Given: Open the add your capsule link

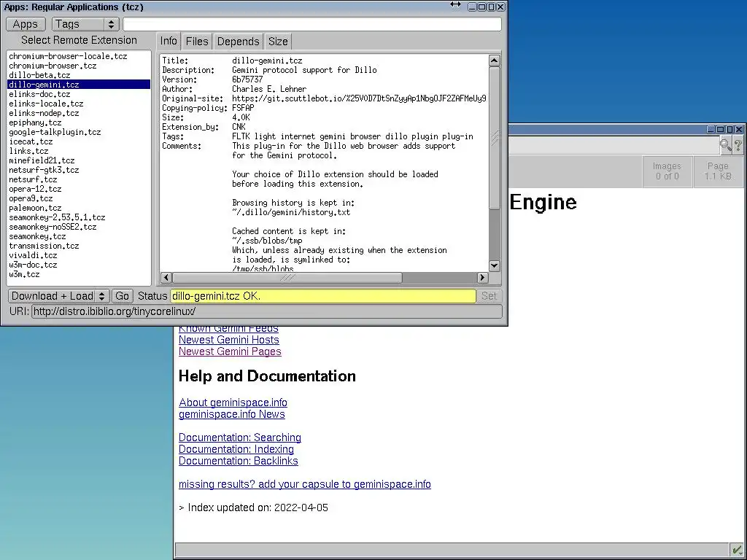Looking at the screenshot, I should click(x=304, y=484).
